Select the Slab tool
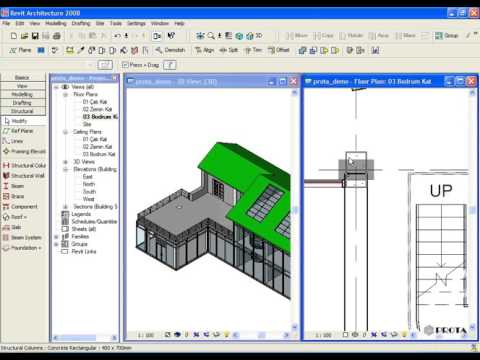Image resolution: width=480 pixels, height=360 pixels. pos(12,227)
